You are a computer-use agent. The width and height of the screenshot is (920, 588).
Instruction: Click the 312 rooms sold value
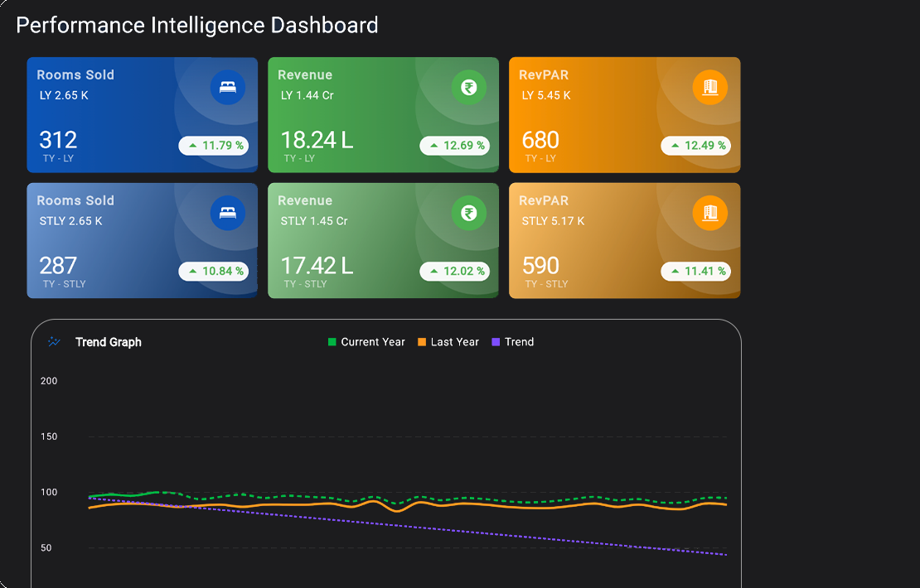[58, 140]
